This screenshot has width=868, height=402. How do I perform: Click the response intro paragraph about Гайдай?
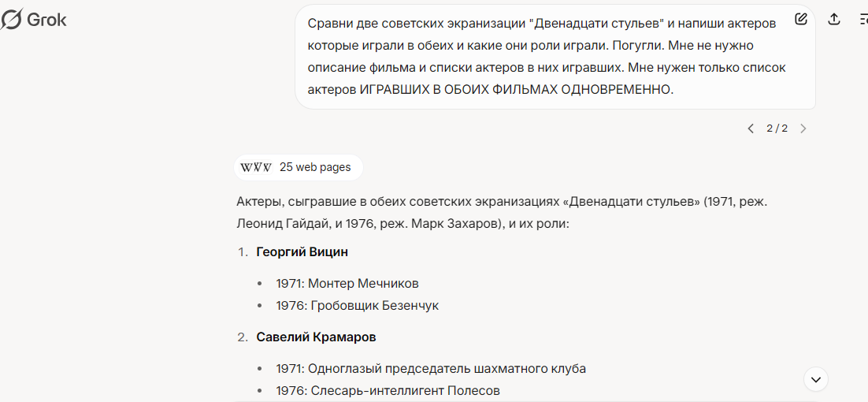click(x=502, y=213)
